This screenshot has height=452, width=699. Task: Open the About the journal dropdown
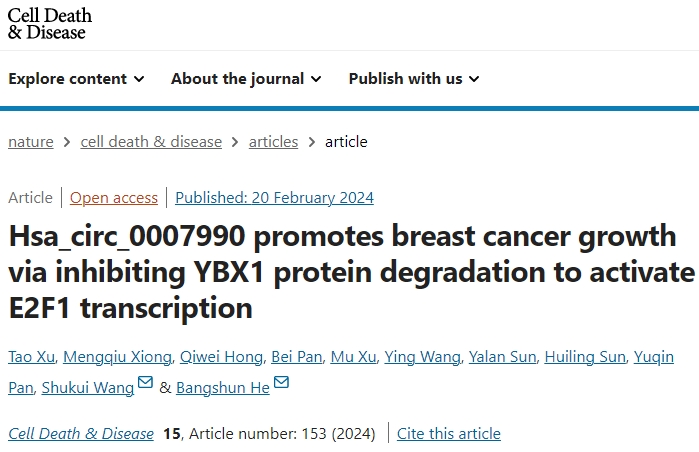pyautogui.click(x=246, y=79)
